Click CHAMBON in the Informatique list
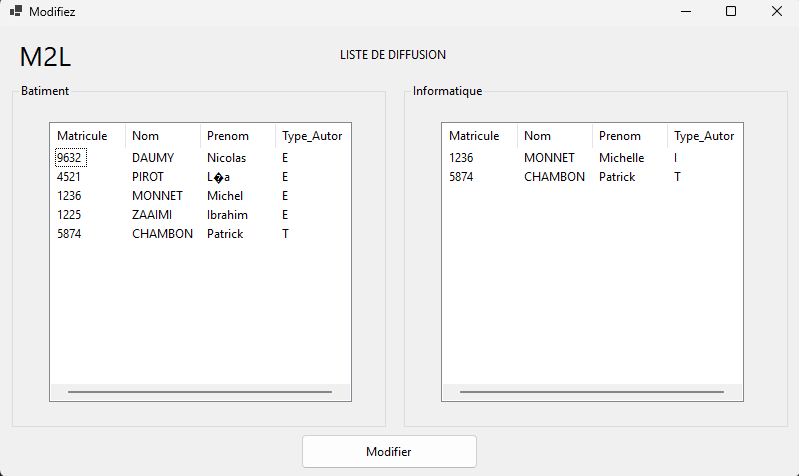 tap(554, 177)
